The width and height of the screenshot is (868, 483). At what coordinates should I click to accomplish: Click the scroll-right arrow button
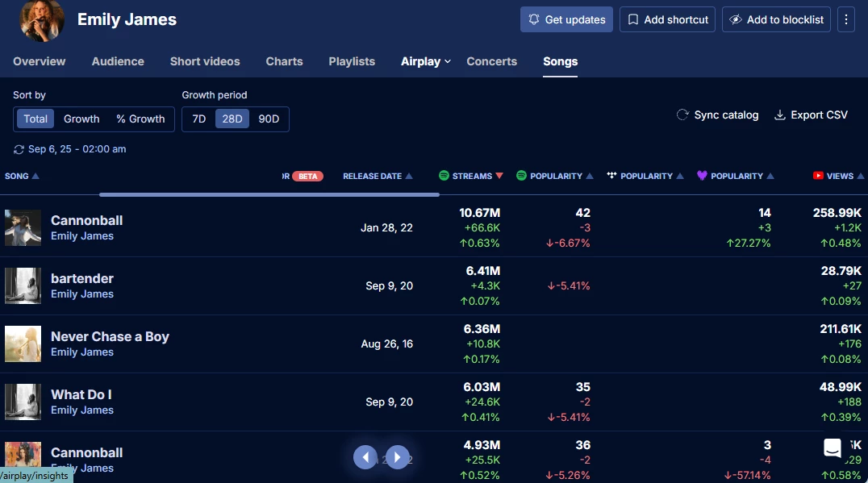coord(398,457)
